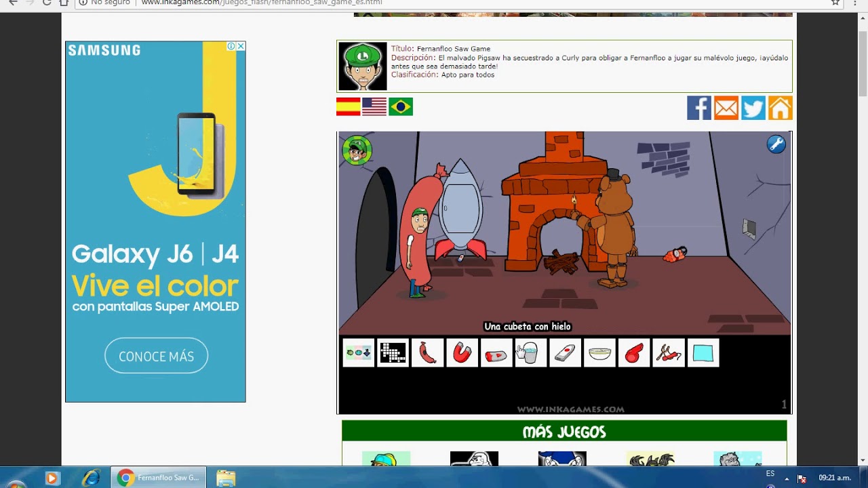Click the ES language indicator

click(770, 473)
